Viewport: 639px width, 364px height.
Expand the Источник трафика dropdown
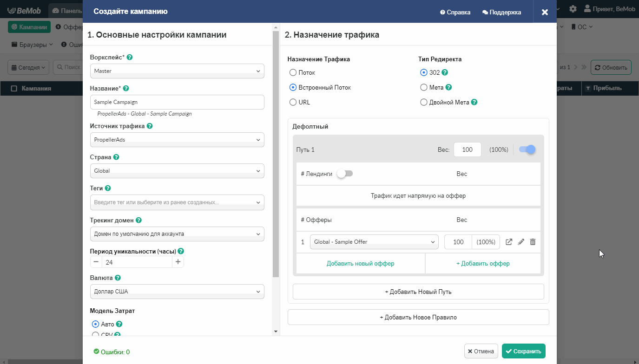point(177,140)
